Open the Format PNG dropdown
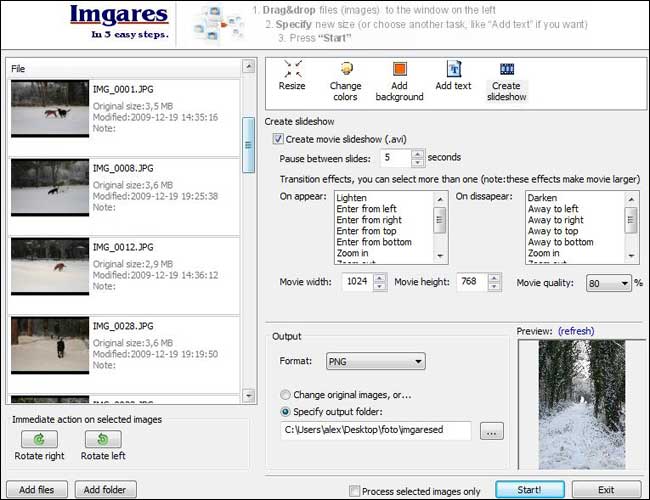 pyautogui.click(x=376, y=361)
